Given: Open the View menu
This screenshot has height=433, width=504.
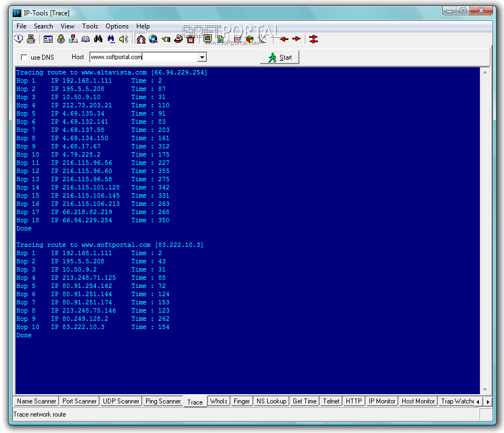Looking at the screenshot, I should coord(67,26).
